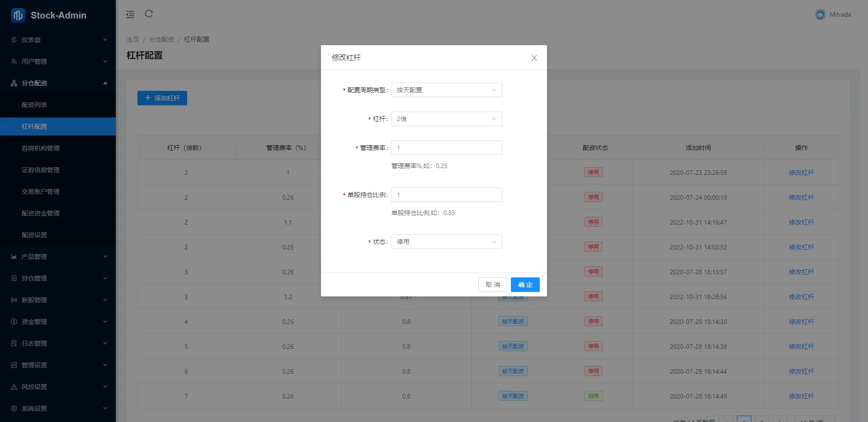This screenshot has height=422, width=868.
Task: Open the 状态 status dropdown
Action: [x=446, y=242]
